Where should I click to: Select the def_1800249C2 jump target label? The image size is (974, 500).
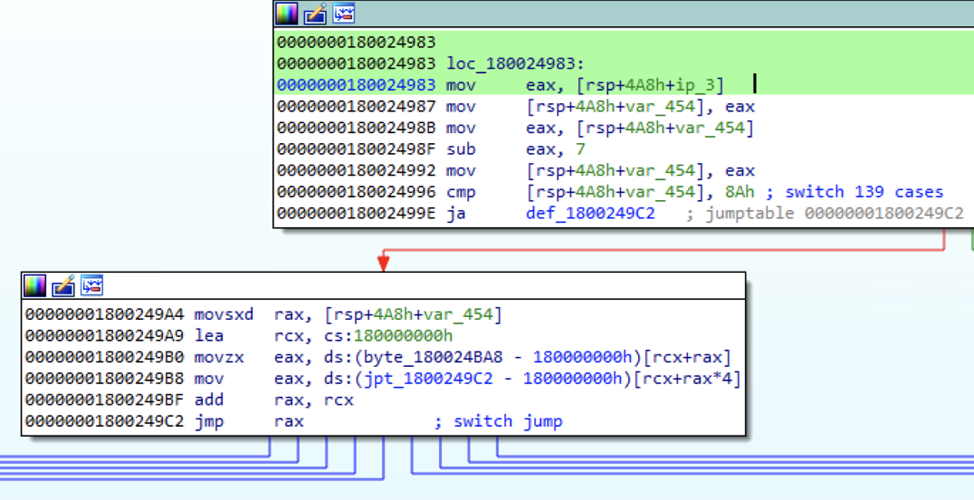(x=590, y=213)
